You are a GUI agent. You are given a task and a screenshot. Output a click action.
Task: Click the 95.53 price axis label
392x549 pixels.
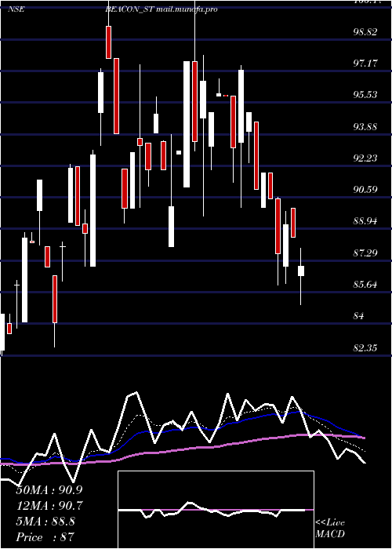[365, 95]
